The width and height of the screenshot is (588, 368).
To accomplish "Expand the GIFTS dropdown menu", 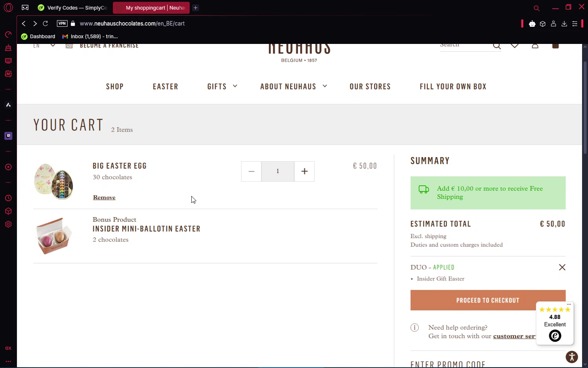I will 222,86.
